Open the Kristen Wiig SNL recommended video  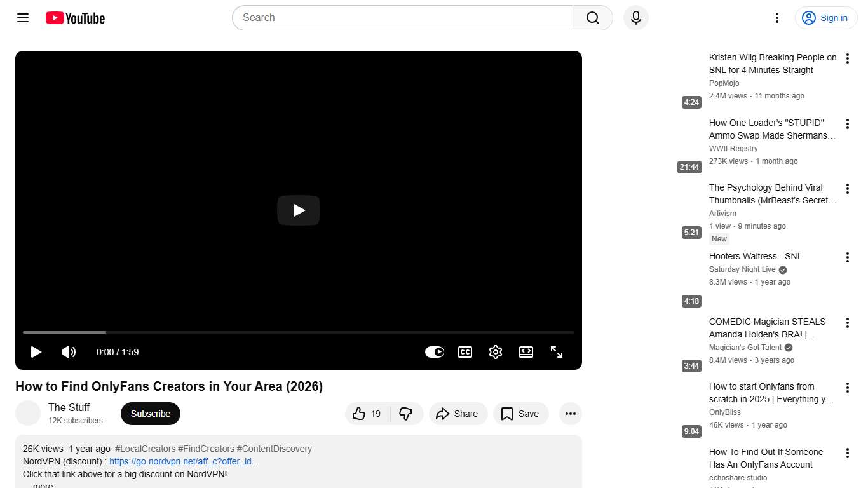click(772, 64)
